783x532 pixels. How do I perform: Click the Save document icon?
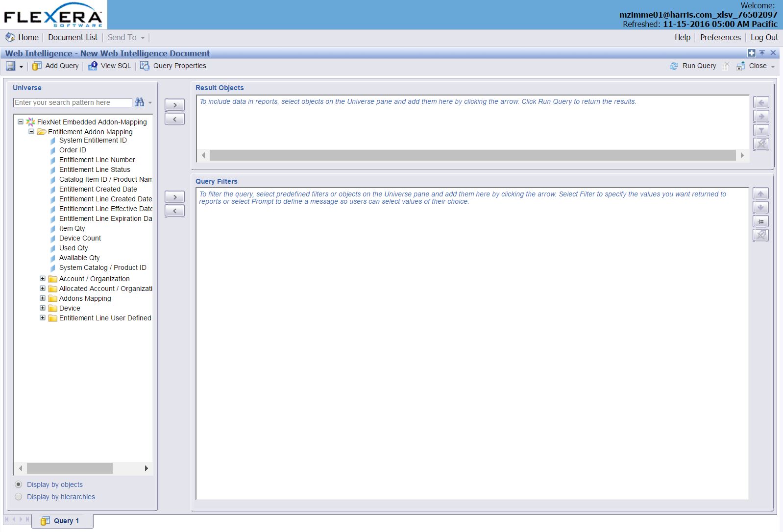tap(10, 66)
